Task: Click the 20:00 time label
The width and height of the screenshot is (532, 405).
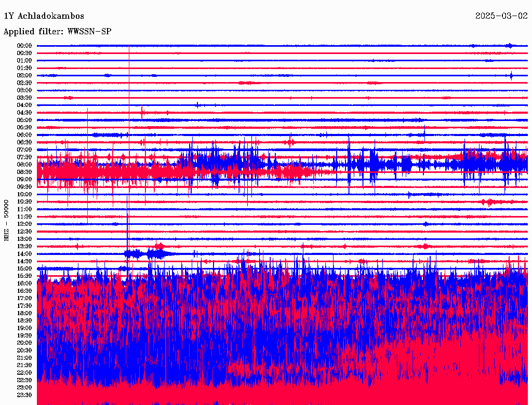Action: [24, 343]
